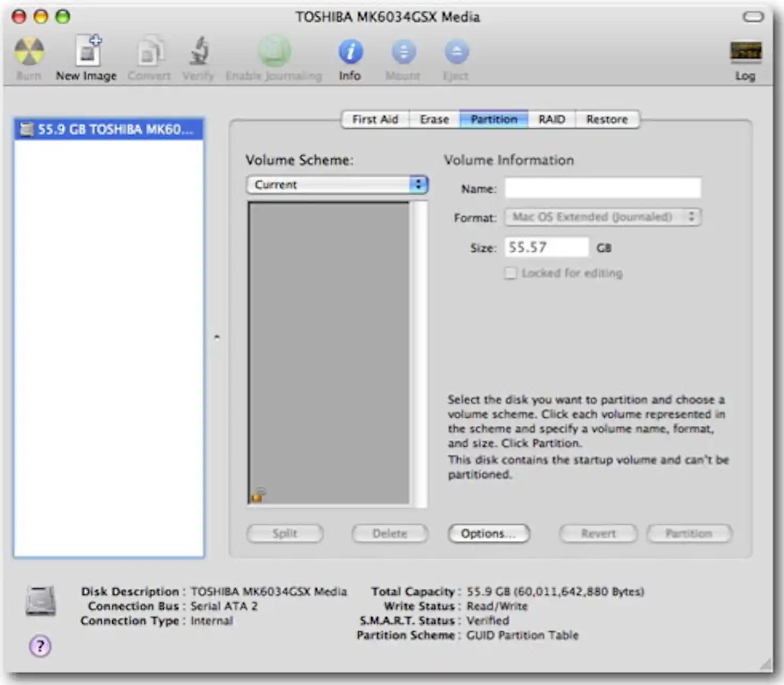Select the RAID tab
784x685 pixels.
coord(550,119)
